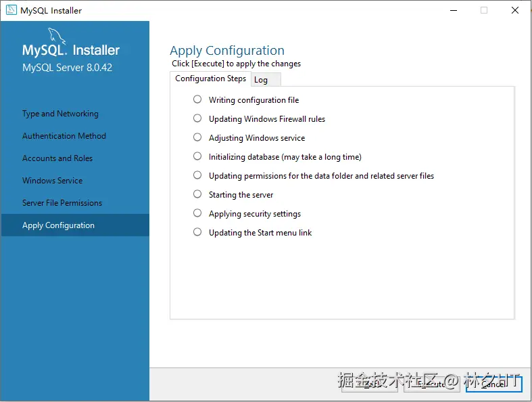Image resolution: width=532 pixels, height=402 pixels.
Task: Go to Windows Service sidebar step
Action: tap(52, 181)
